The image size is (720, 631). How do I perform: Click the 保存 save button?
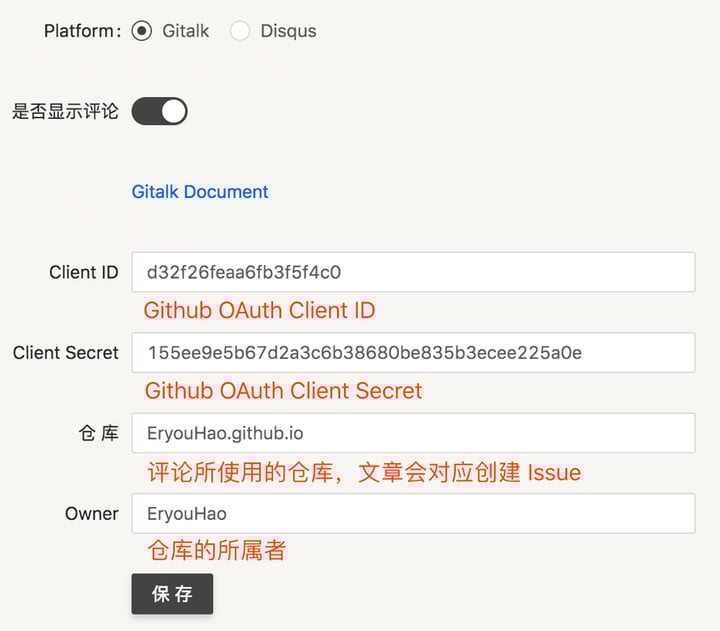point(172,594)
